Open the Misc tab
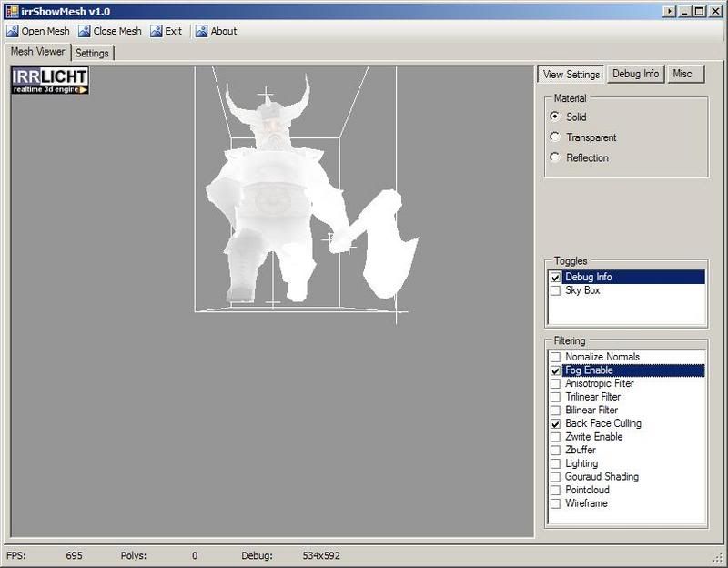The height and width of the screenshot is (568, 728). pos(685,74)
